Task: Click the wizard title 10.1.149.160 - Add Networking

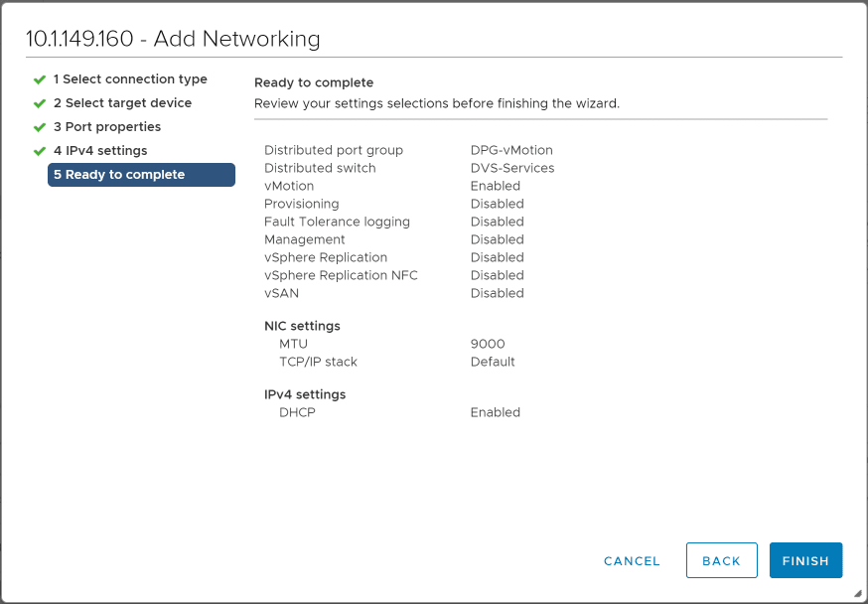Action: click(172, 39)
